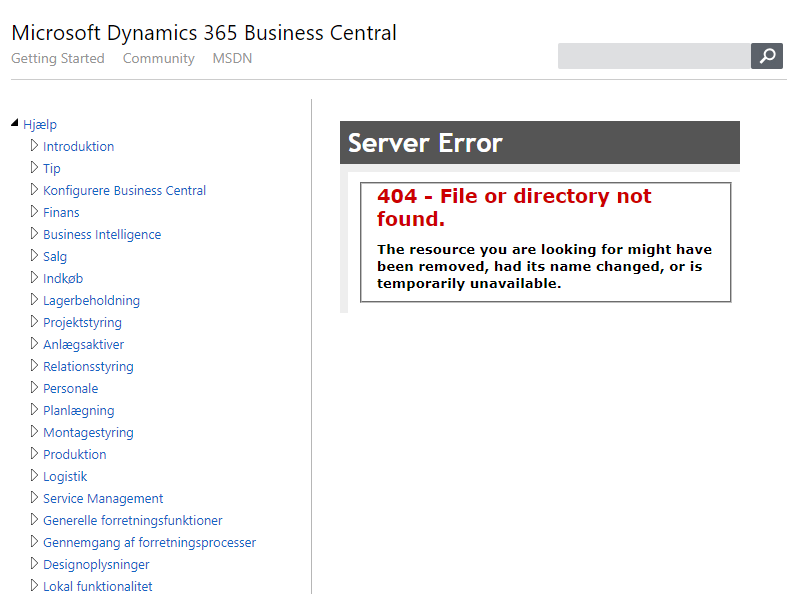
Task: Expand the Konfigurere Business Central arrow
Action: tap(34, 189)
